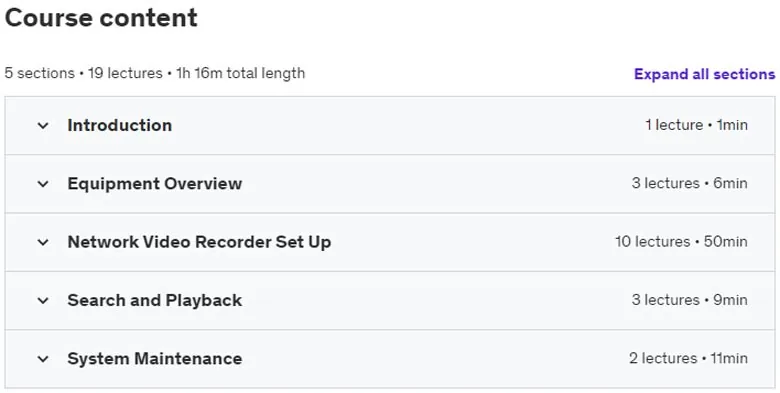This screenshot has height=393, width=780.
Task: Open the System Maintenance chevron arrow
Action: (43, 359)
